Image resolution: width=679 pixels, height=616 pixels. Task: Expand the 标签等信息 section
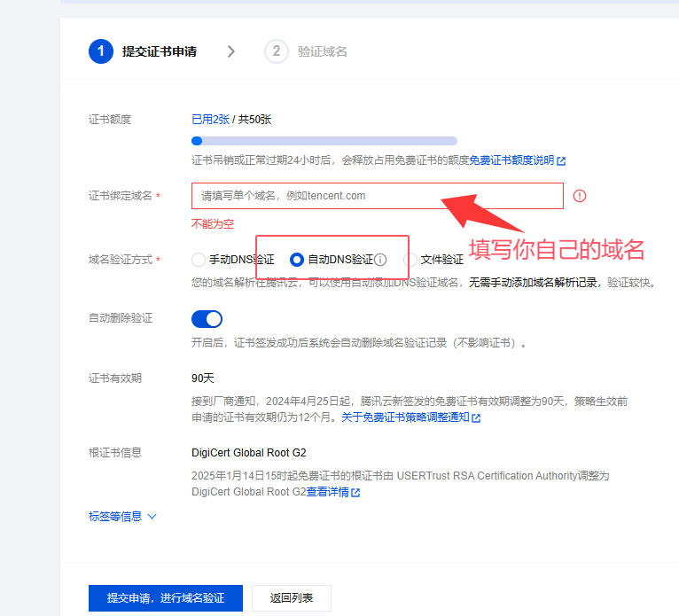122,516
